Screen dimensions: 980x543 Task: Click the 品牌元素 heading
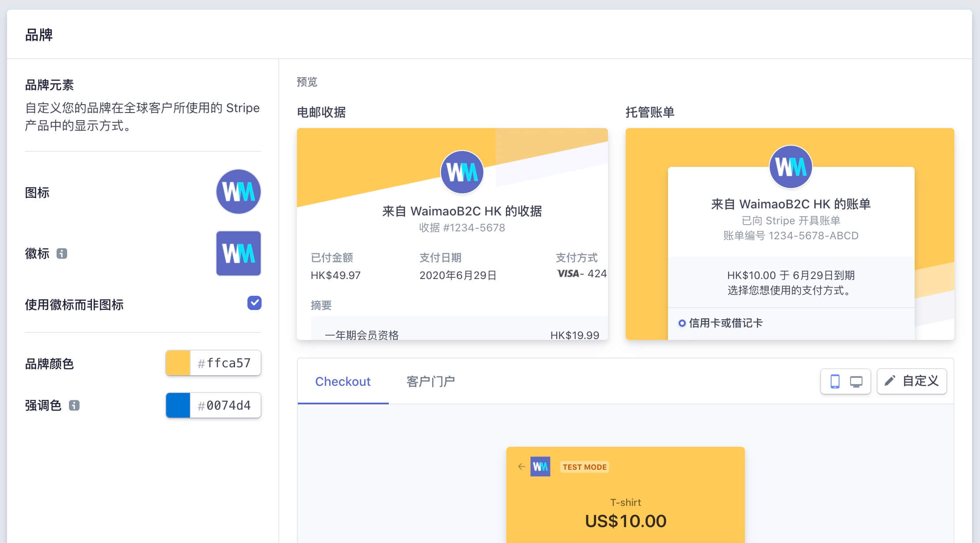point(49,85)
